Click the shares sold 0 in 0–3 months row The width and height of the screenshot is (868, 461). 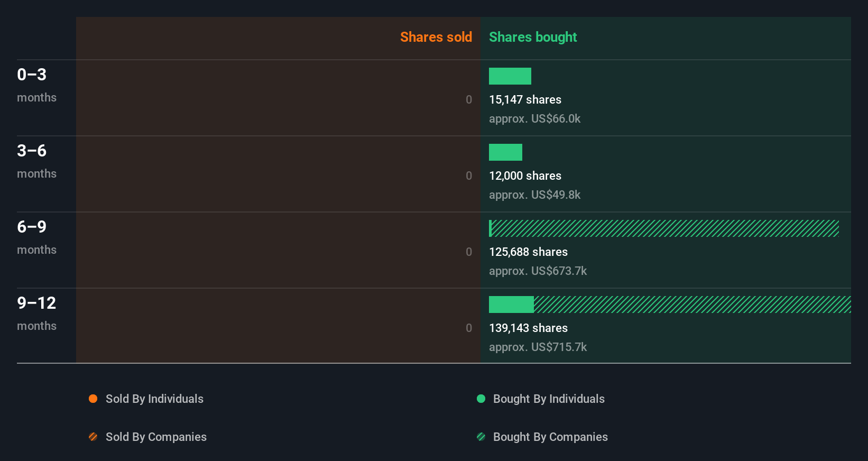click(x=469, y=99)
